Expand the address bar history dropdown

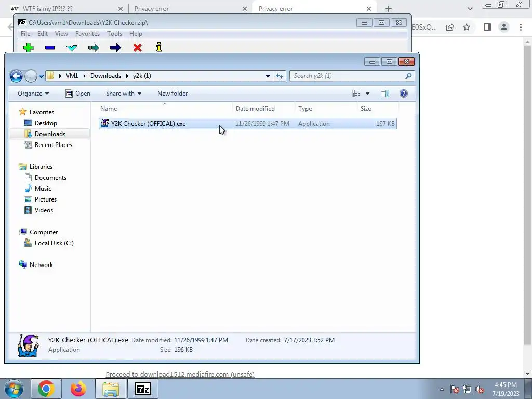pos(268,76)
